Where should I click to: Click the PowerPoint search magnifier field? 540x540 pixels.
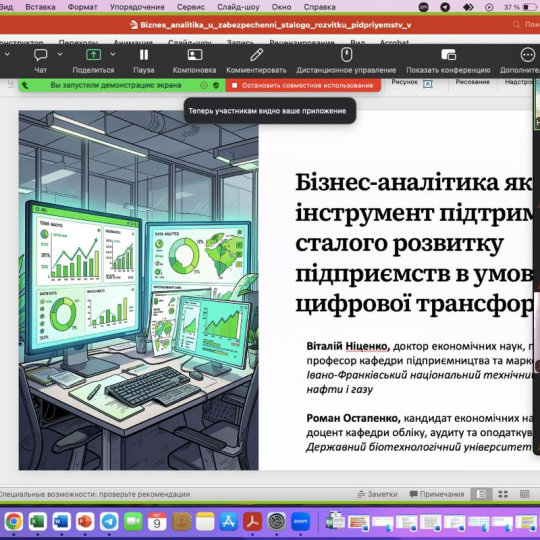(526, 24)
